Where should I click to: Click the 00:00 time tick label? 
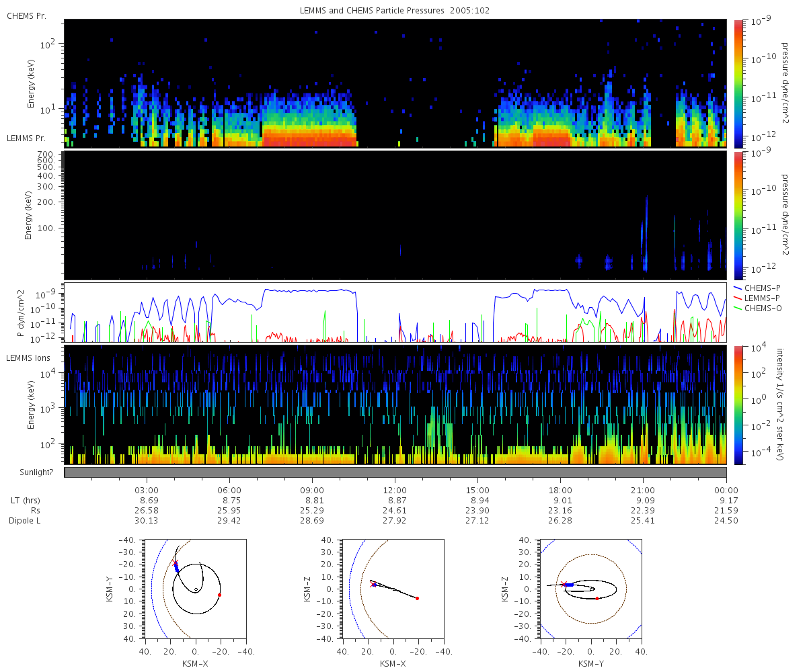coord(726,490)
